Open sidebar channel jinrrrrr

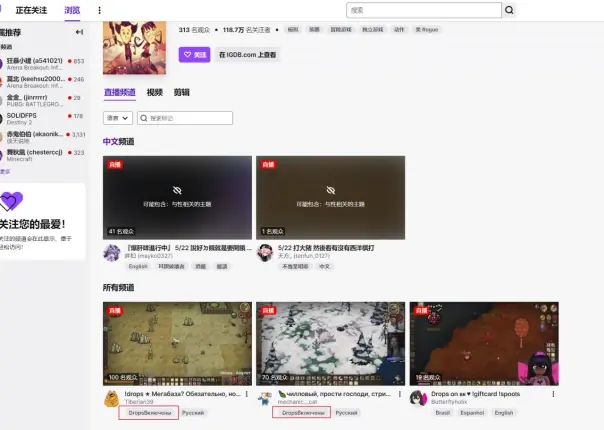coord(42,100)
